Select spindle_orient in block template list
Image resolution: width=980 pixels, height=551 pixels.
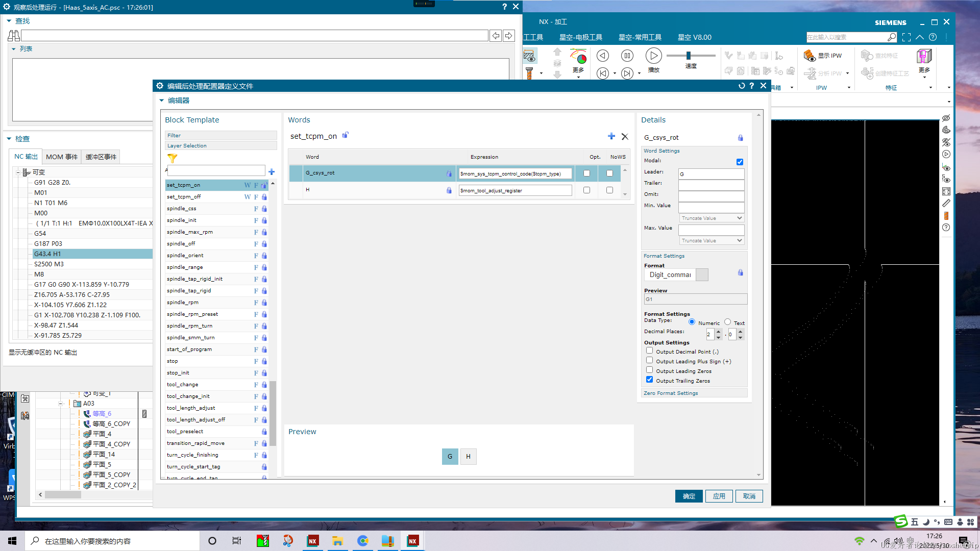pyautogui.click(x=216, y=256)
